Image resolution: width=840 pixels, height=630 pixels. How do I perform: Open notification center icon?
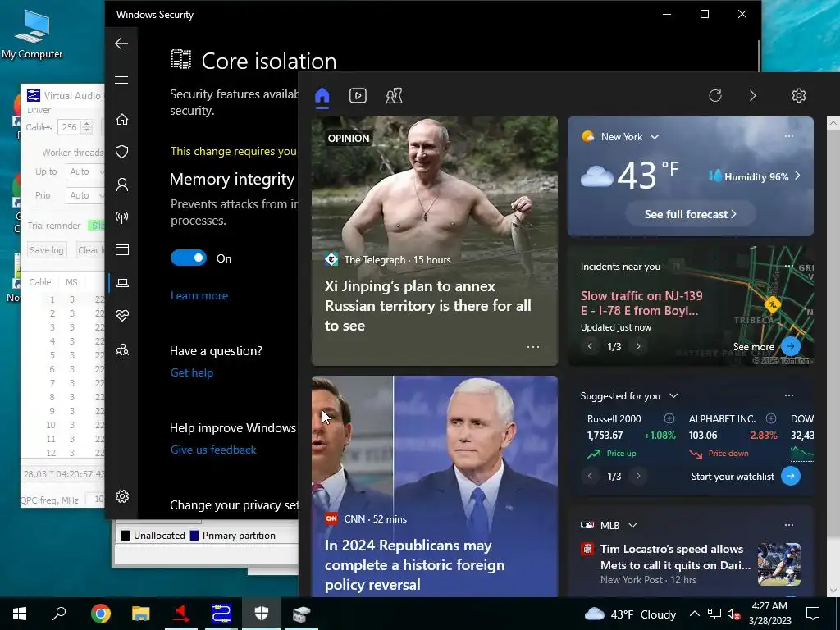[813, 614]
